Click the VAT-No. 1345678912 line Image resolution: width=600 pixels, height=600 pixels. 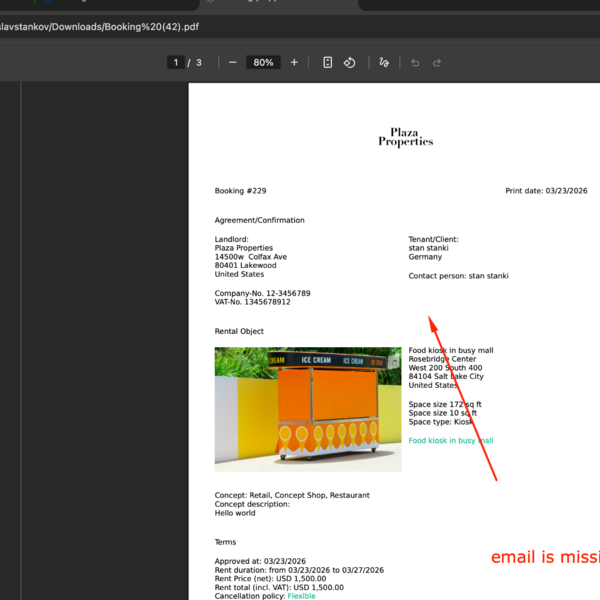[x=252, y=302]
